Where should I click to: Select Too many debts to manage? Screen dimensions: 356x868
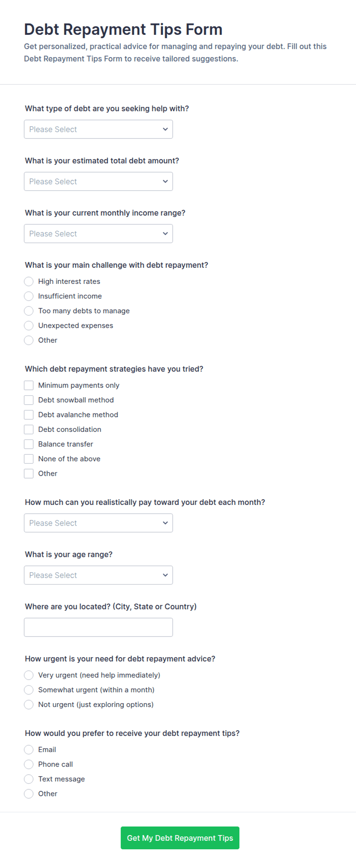[x=29, y=311]
